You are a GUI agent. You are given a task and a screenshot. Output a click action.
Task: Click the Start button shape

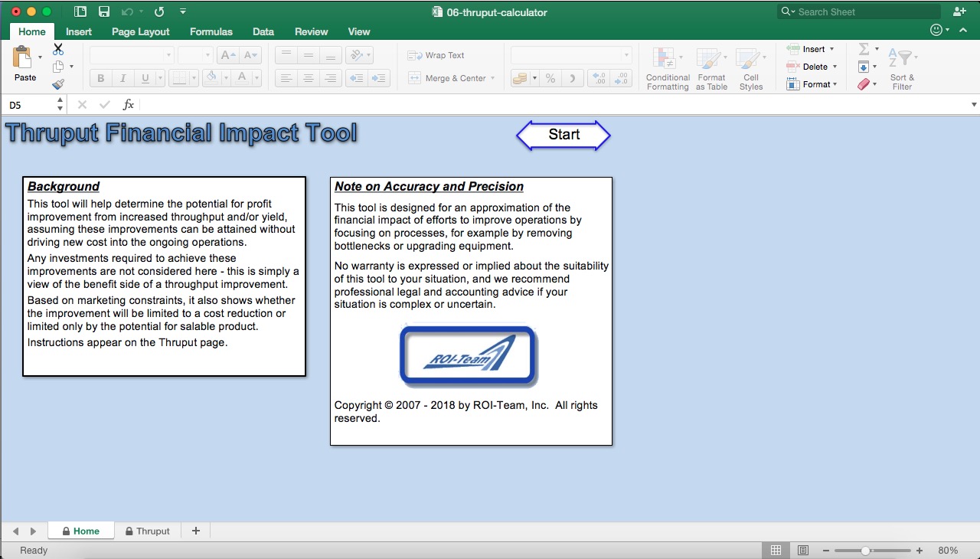coord(563,135)
